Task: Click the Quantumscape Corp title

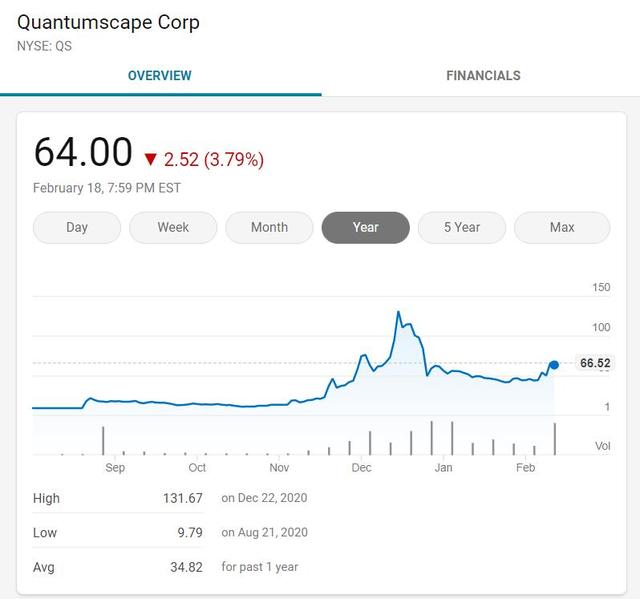Action: click(109, 22)
